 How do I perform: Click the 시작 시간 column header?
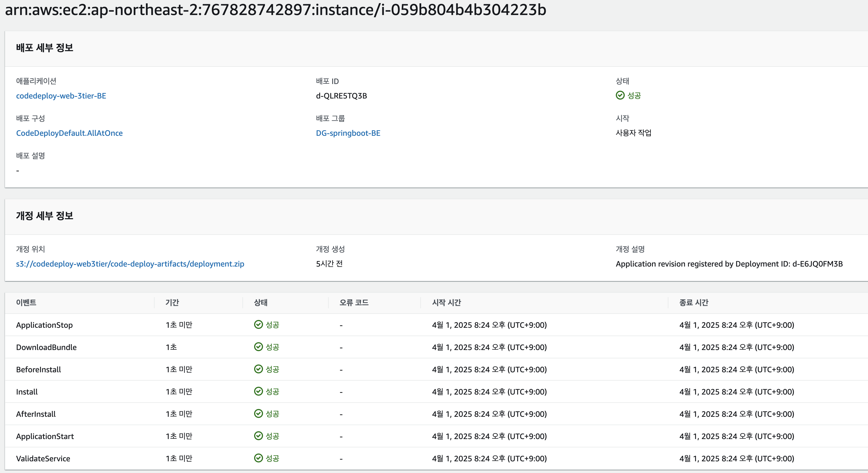[447, 302]
